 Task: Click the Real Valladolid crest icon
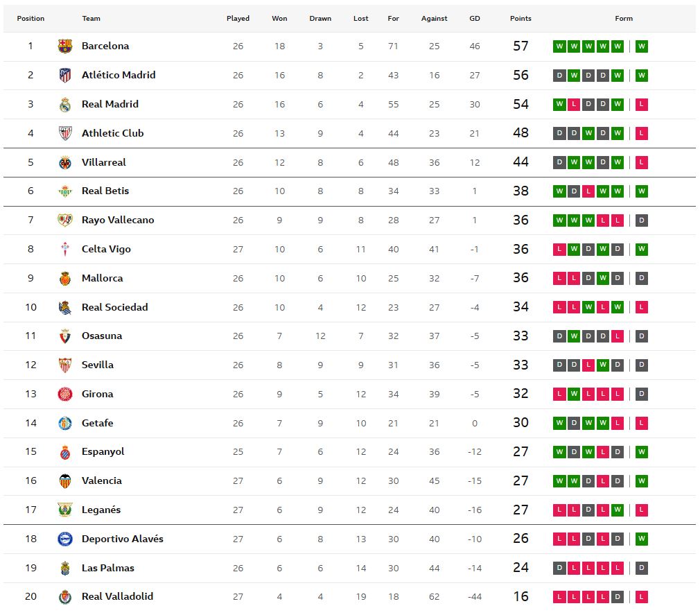coord(65,597)
